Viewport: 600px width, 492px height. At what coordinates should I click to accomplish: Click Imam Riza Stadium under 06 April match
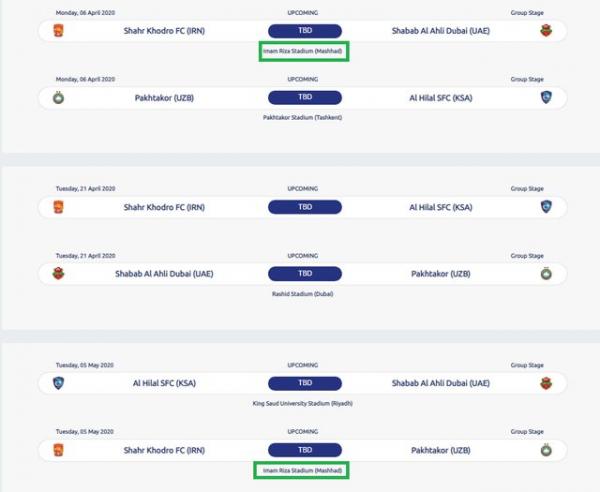(x=304, y=51)
